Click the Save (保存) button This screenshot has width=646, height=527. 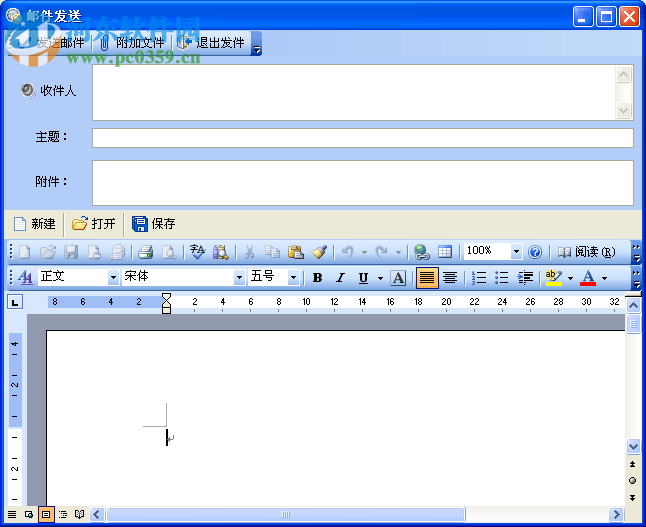154,224
